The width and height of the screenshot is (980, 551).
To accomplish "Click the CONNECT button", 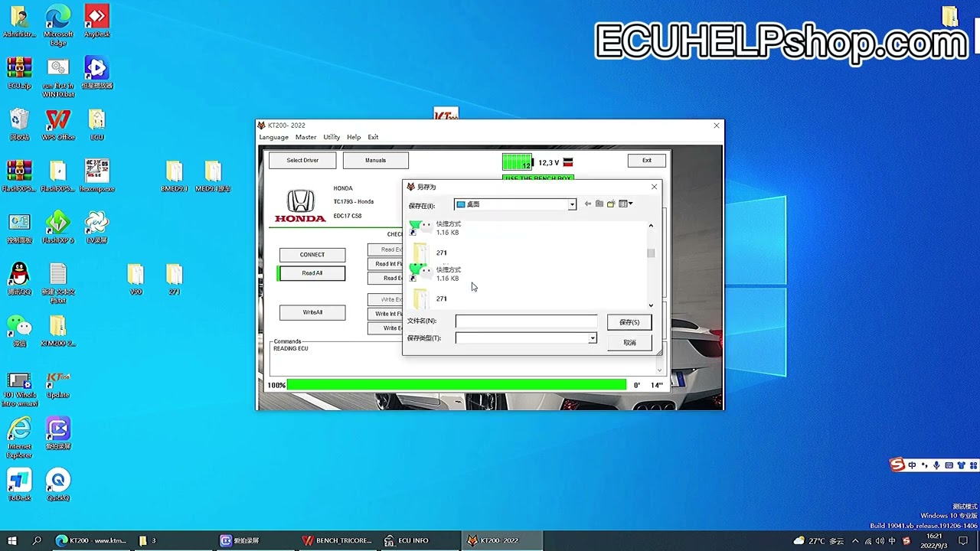I will point(312,254).
